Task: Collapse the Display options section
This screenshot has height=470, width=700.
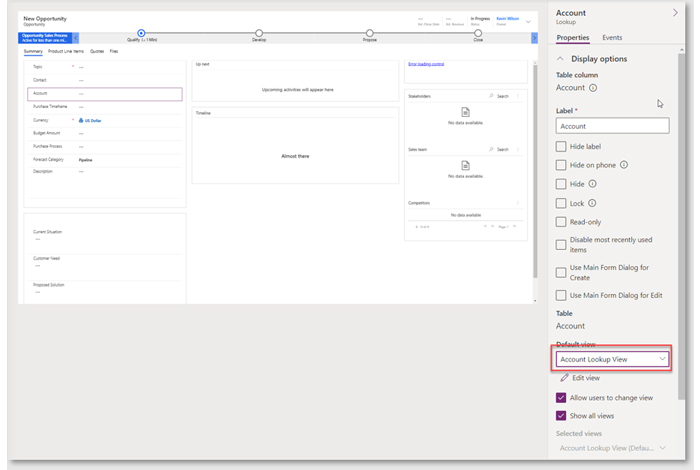Action: [561, 59]
